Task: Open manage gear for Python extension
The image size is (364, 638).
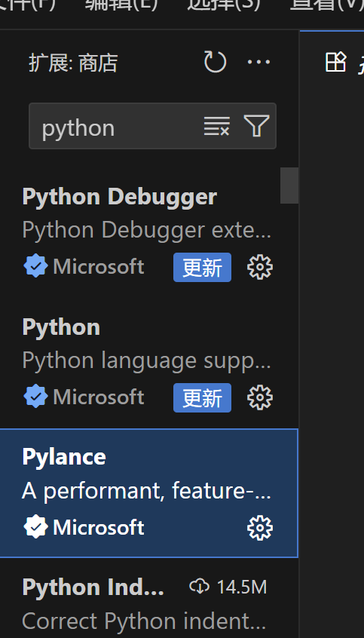Action: (260, 397)
